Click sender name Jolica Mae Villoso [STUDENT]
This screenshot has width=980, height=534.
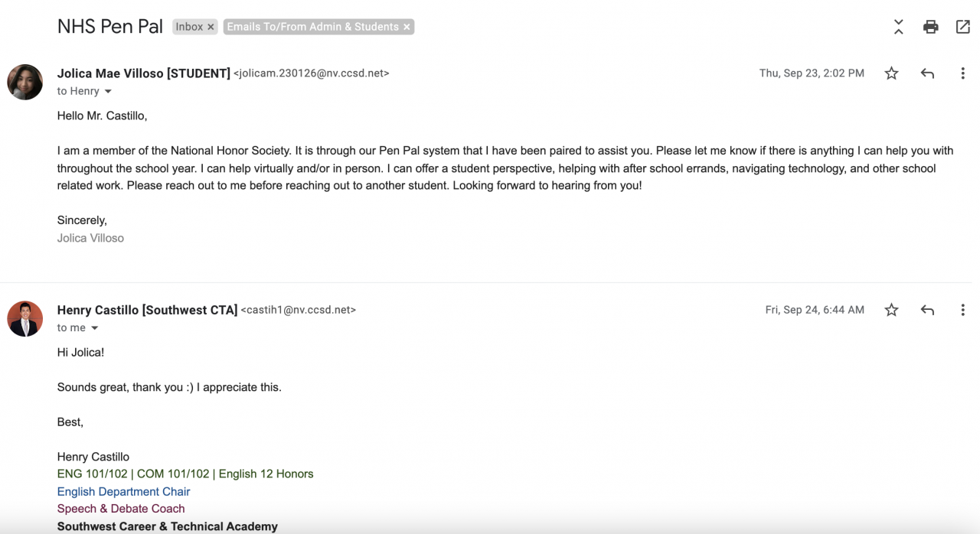143,73
